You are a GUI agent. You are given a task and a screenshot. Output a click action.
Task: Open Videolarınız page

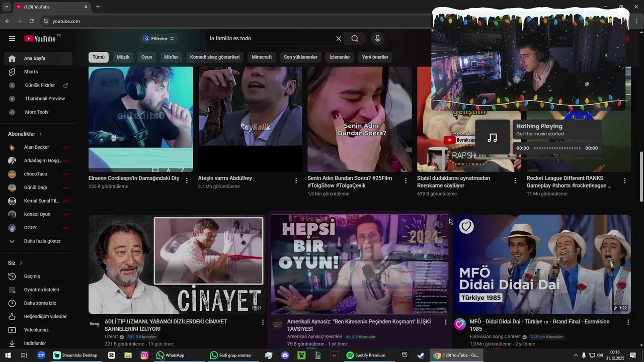(x=38, y=330)
